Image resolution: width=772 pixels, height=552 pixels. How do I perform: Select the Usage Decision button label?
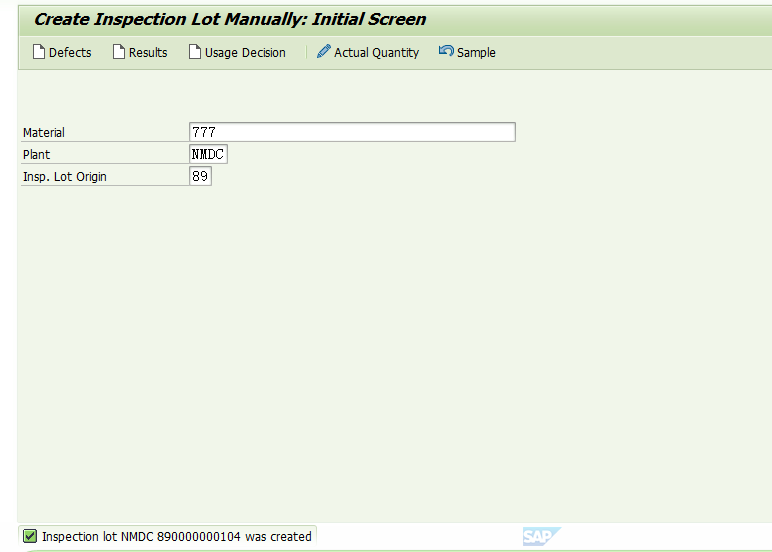coord(245,53)
